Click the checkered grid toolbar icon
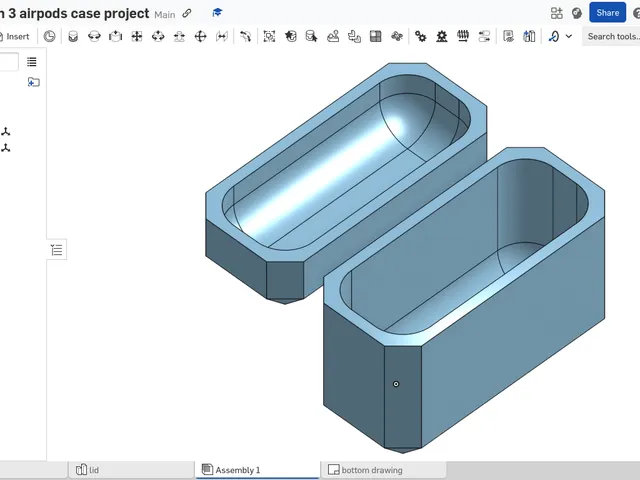Viewport: 640px width, 480px height. coord(376,36)
